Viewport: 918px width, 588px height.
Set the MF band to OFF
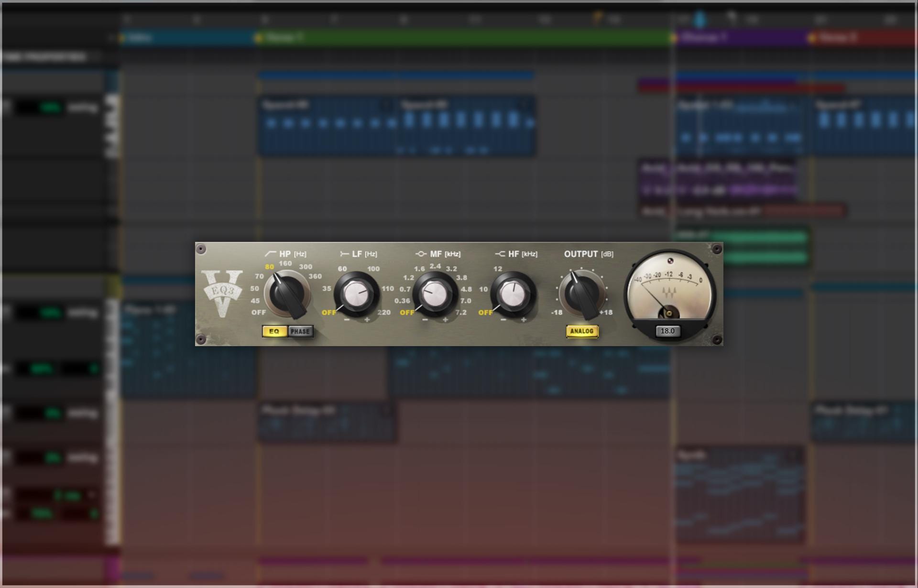(x=407, y=312)
